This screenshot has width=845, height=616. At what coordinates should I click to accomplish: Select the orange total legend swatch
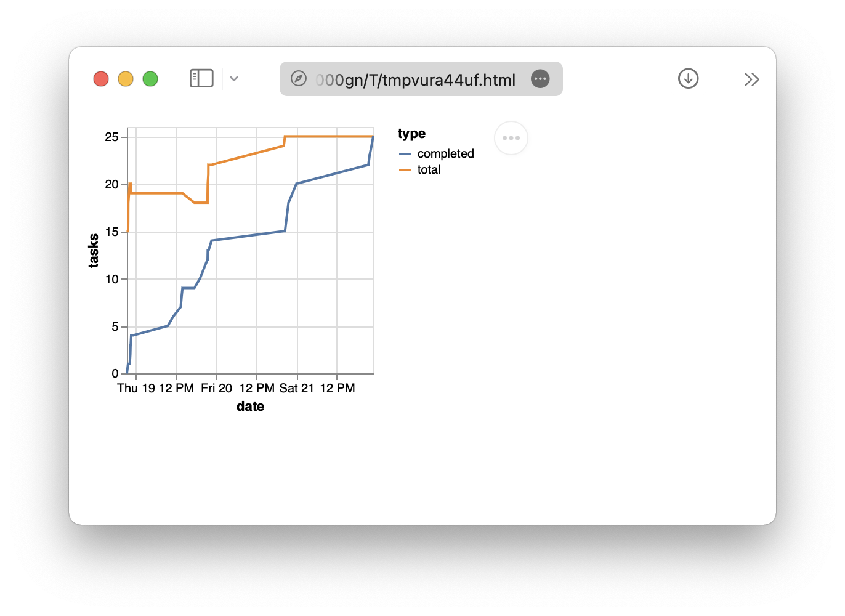(x=405, y=170)
